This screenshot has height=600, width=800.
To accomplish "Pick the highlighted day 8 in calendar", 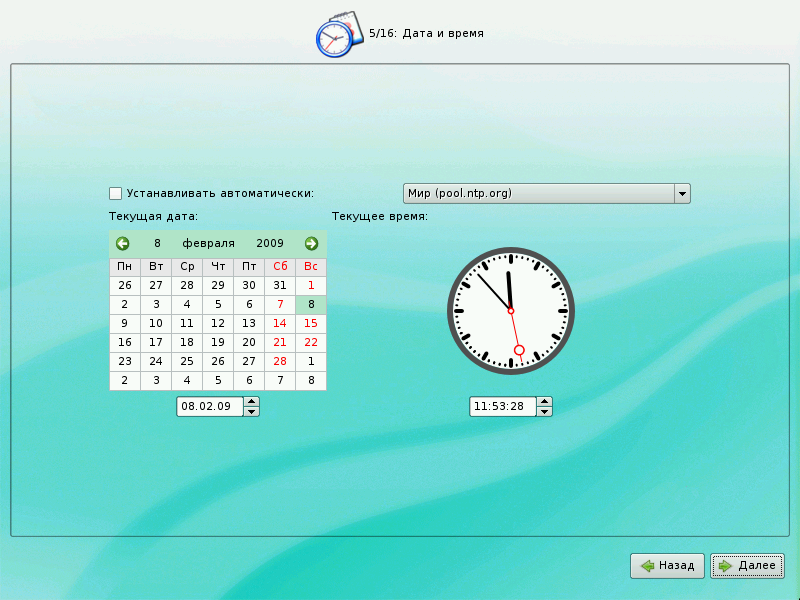I will tap(311, 304).
